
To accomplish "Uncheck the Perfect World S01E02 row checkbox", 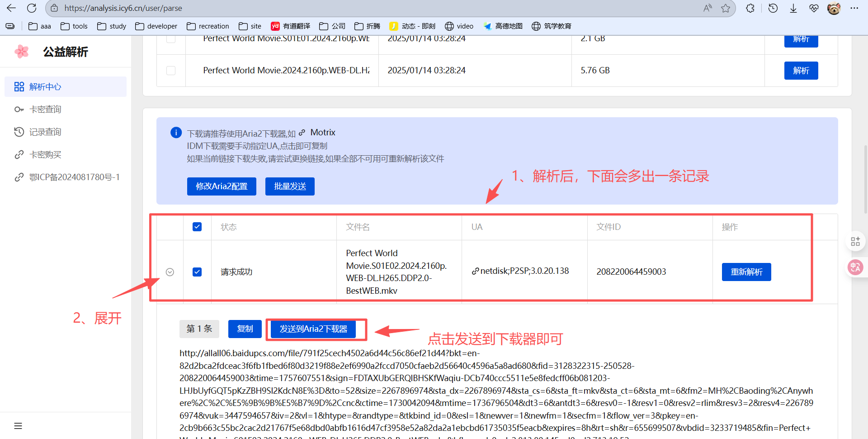I will point(197,272).
